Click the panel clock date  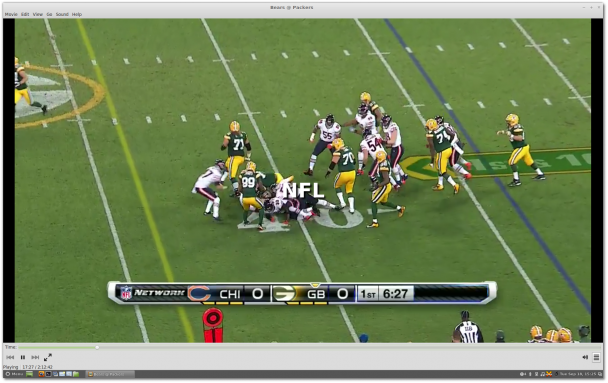coord(578,374)
